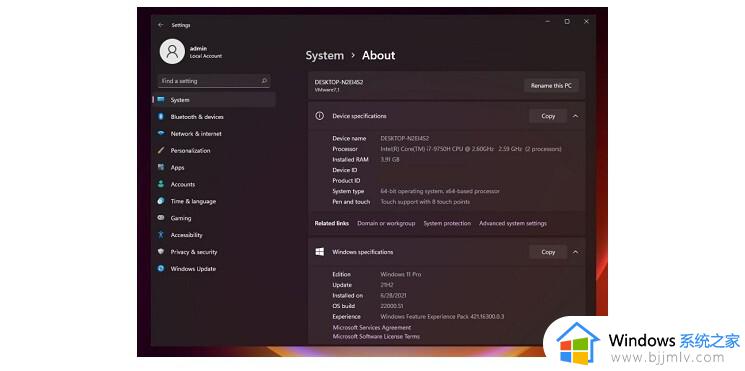Click the search magnifier icon
This screenshot has width=745, height=371.
[264, 81]
